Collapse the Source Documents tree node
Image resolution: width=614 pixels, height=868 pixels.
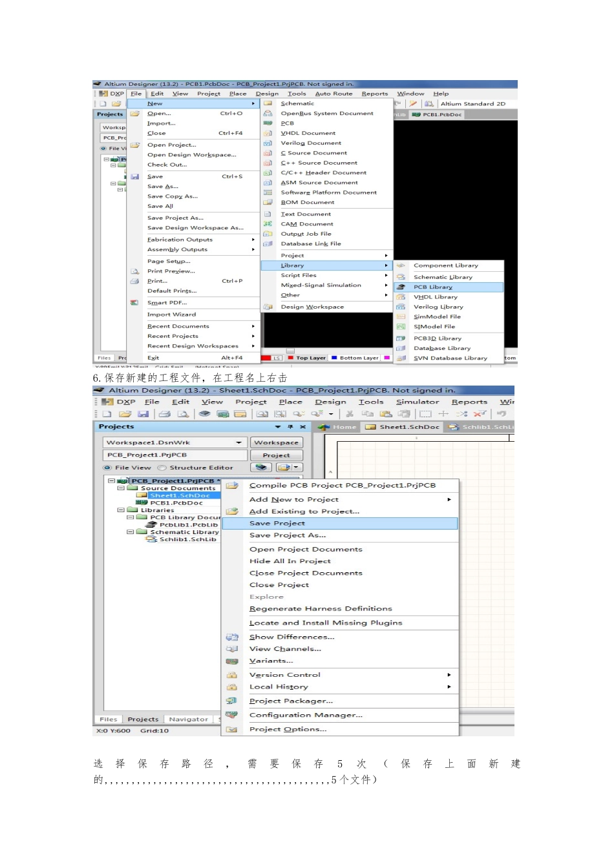(x=121, y=488)
